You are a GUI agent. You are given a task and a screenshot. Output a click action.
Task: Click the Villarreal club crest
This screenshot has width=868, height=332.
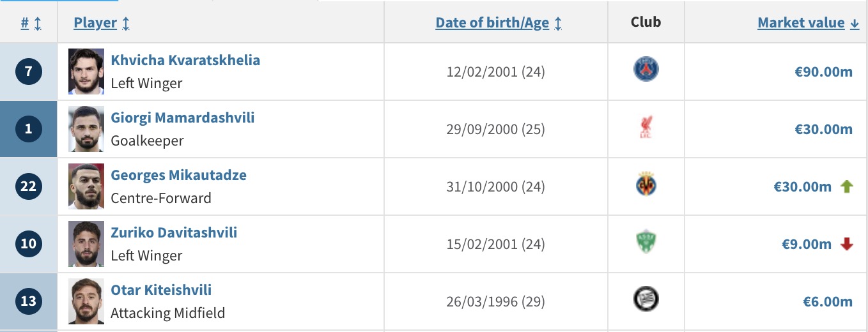click(646, 185)
